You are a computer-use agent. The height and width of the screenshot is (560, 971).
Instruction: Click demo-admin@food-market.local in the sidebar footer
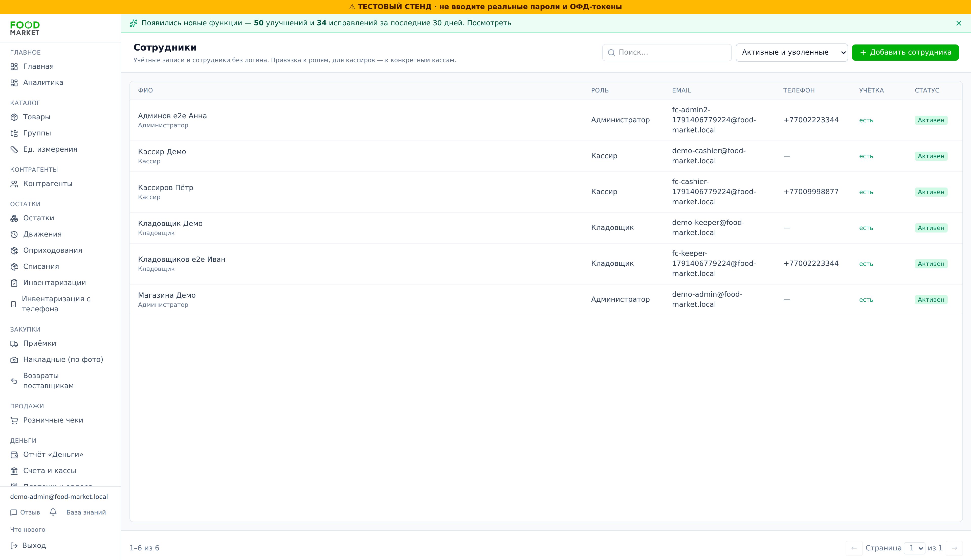coord(59,497)
